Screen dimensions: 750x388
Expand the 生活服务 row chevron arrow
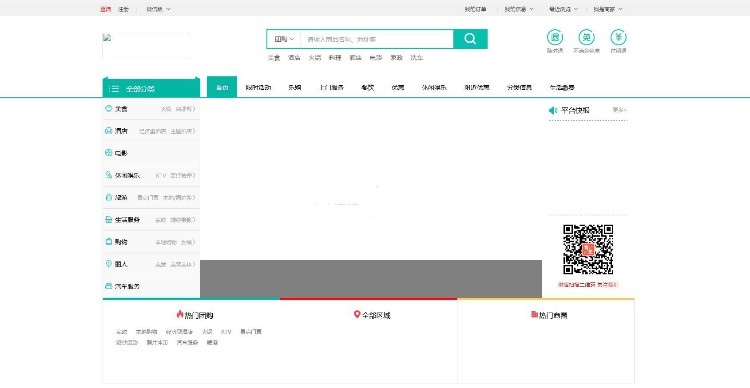[x=193, y=220]
